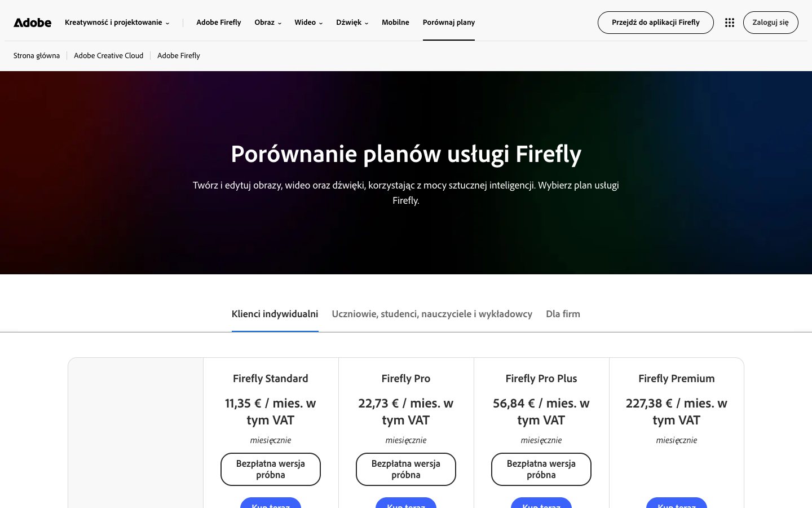Open the app switcher grid icon
Image resolution: width=812 pixels, height=508 pixels.
tap(729, 23)
